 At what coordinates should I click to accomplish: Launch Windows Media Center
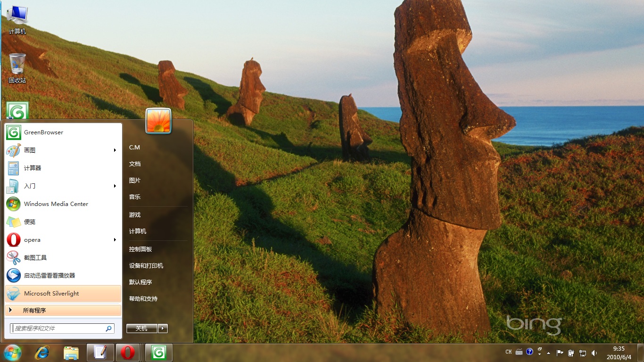(x=56, y=204)
